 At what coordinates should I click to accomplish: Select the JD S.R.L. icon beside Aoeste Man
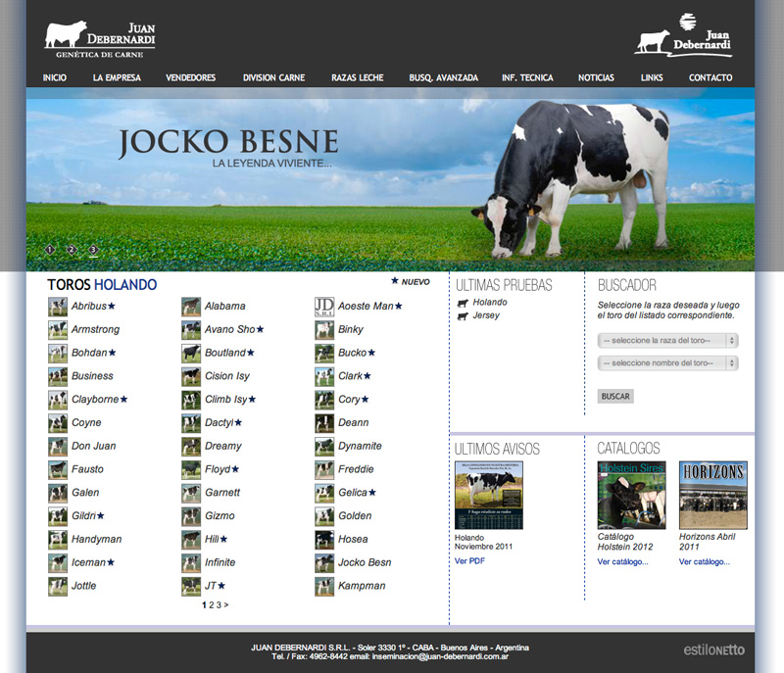click(x=324, y=307)
